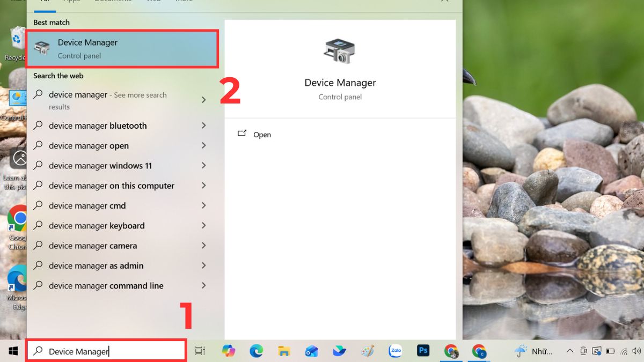Launch Google Chrome from the taskbar

451,351
